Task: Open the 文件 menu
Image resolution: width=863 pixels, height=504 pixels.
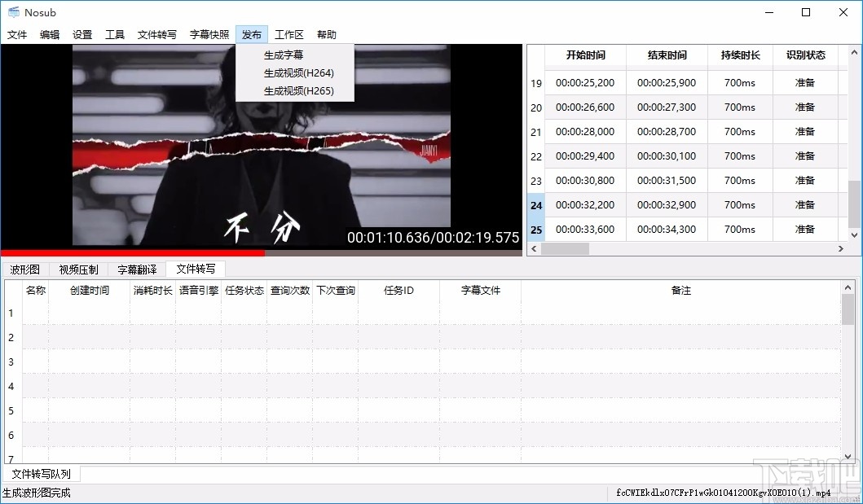Action: 17,35
